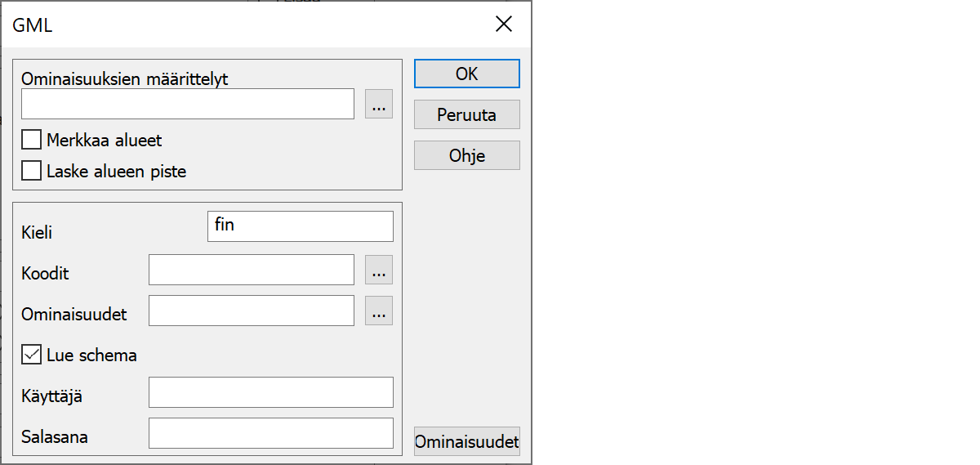
Task: Select the Käyttäjä input box
Action: pyautogui.click(x=270, y=392)
